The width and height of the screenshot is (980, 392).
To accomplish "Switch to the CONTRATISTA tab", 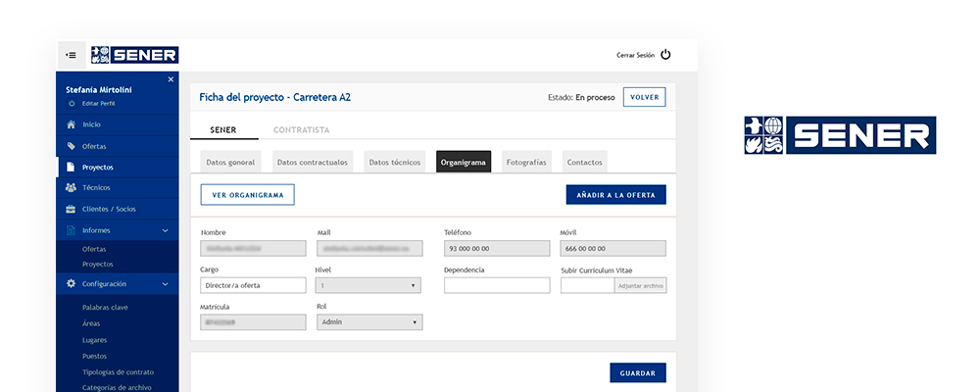I will (301, 129).
